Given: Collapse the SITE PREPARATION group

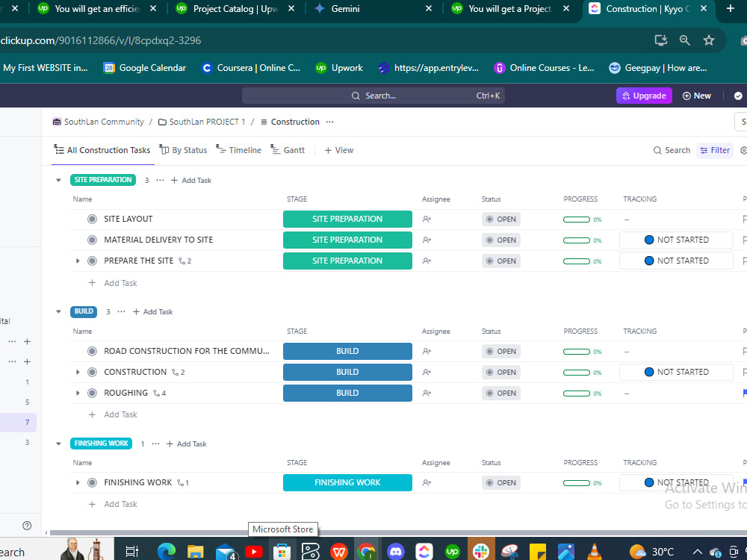Looking at the screenshot, I should 58,179.
